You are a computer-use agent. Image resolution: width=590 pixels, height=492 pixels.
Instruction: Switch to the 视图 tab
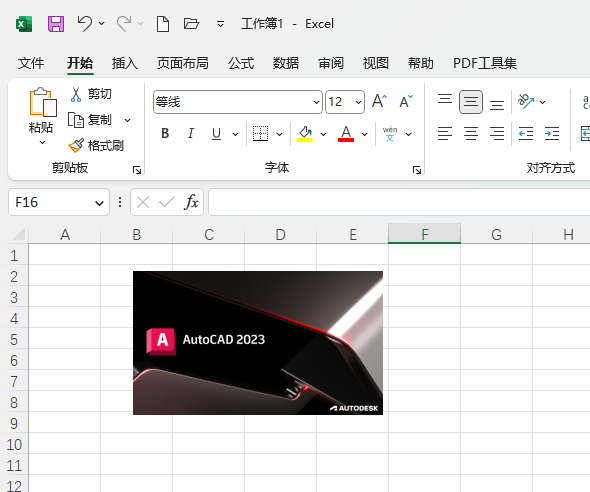pyautogui.click(x=376, y=63)
